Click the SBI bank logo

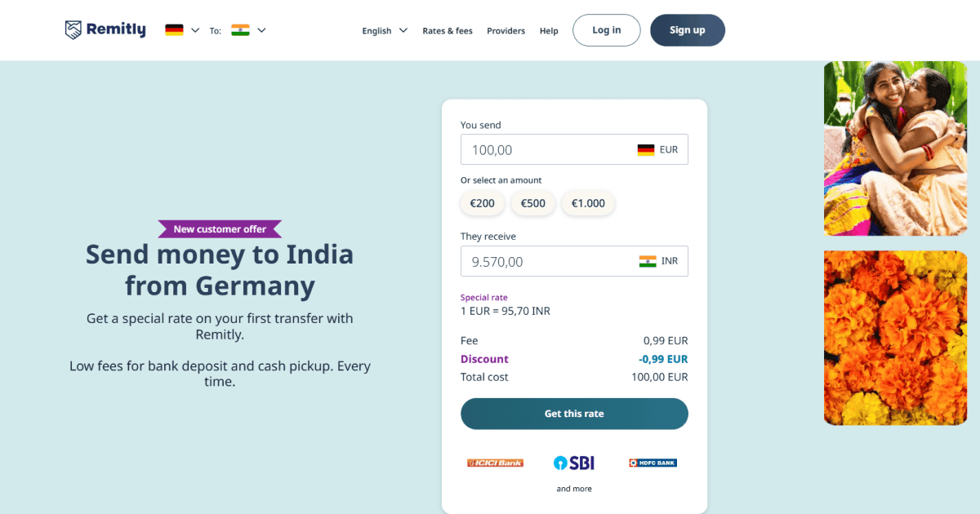(x=574, y=463)
